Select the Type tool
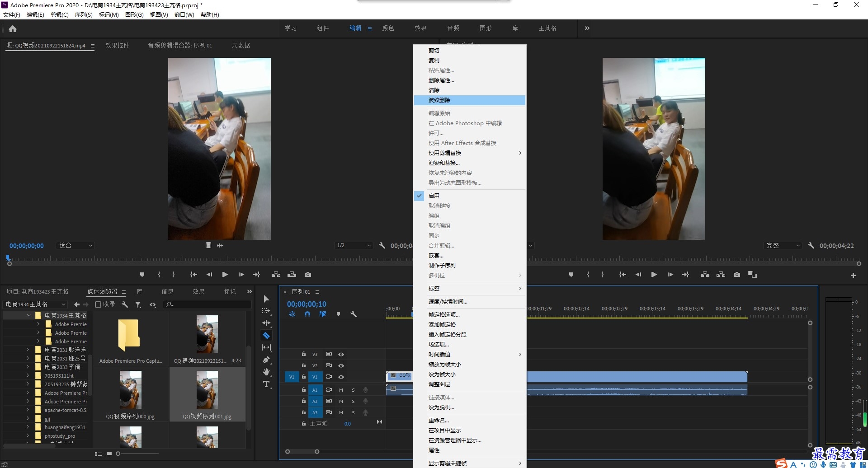The width and height of the screenshot is (868, 468). [x=266, y=384]
